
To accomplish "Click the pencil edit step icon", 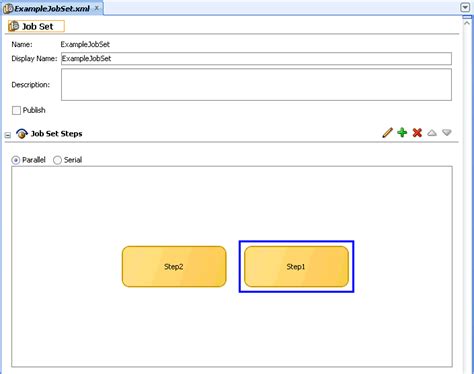I will point(387,133).
